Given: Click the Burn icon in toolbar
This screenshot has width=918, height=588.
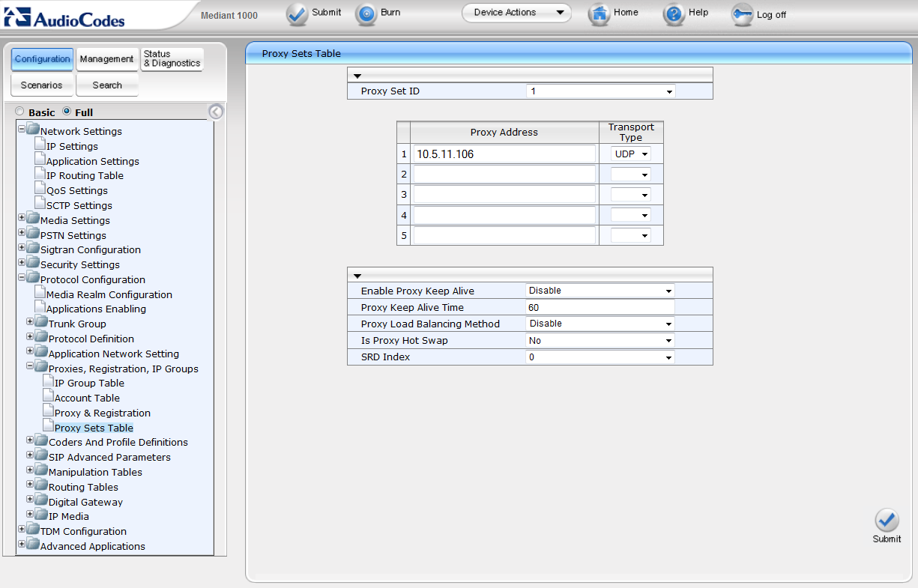Looking at the screenshot, I should (x=366, y=13).
